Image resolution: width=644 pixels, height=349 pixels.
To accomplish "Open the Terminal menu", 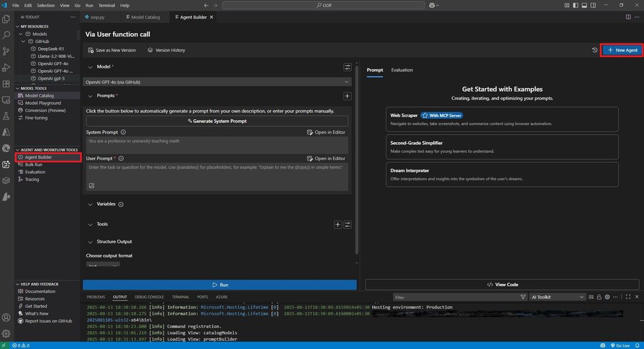I will coord(106,5).
